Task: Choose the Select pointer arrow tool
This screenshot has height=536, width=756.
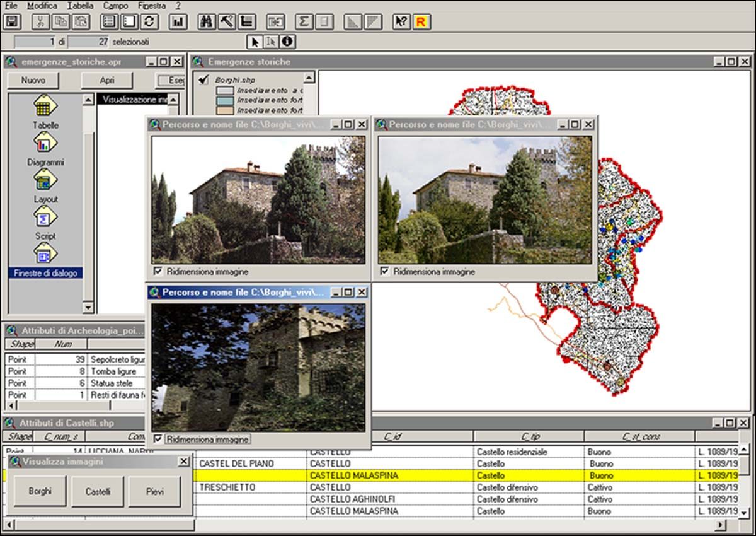Action: click(255, 42)
